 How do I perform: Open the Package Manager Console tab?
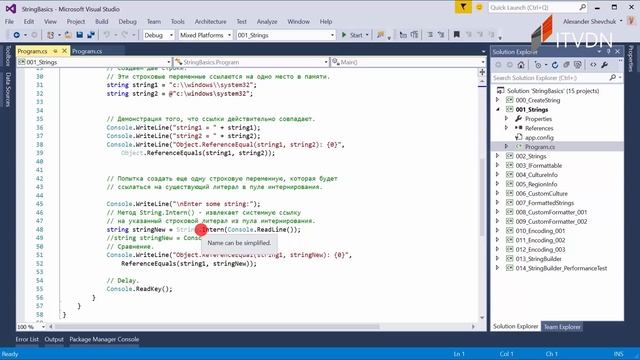point(104,339)
